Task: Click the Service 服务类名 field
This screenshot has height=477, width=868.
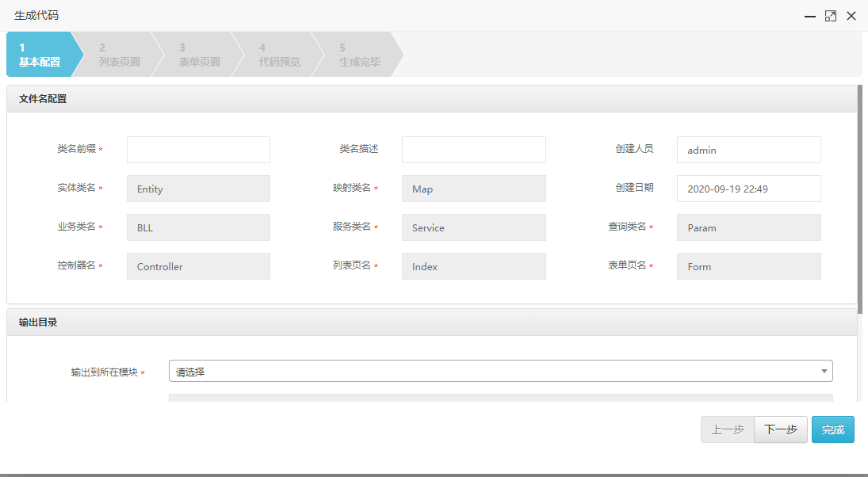Action: tap(473, 227)
